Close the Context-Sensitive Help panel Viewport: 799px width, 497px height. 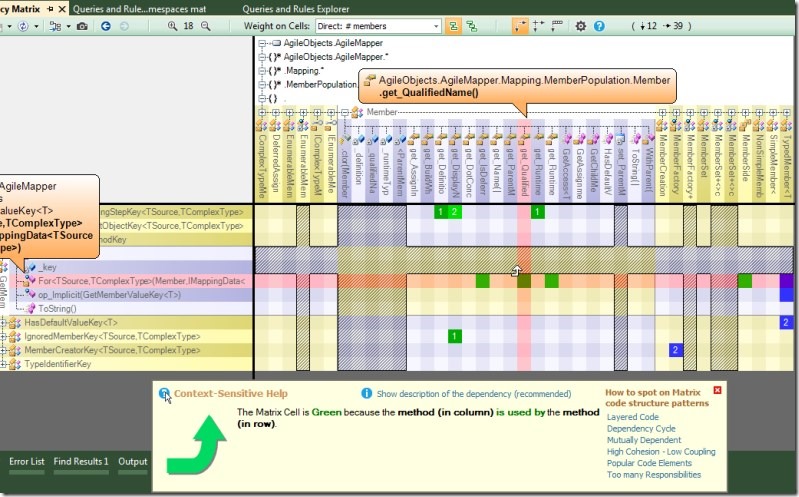[x=717, y=390]
